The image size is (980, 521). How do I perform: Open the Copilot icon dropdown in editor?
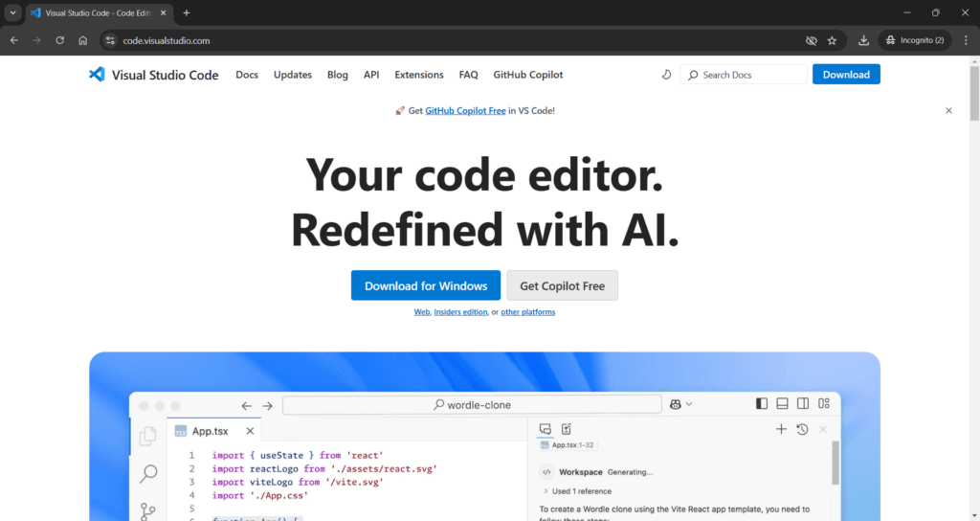pos(680,405)
